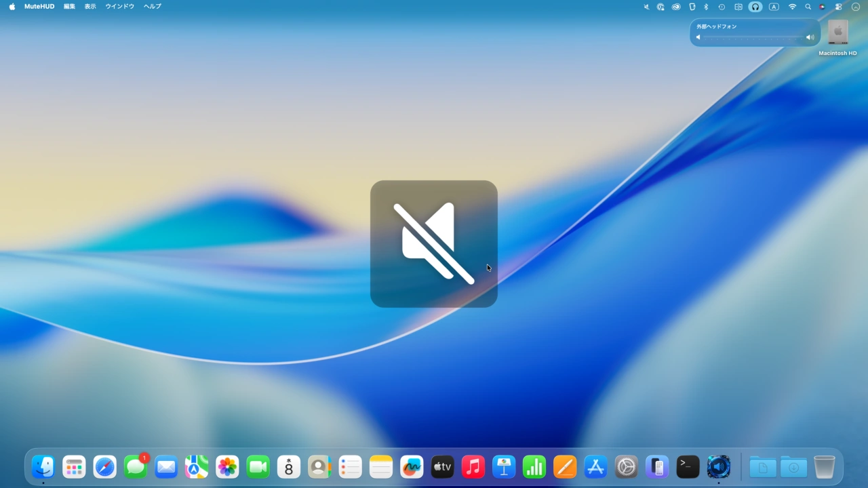Open the headphones sound menu bar icon
The height and width of the screenshot is (488, 868).
(x=755, y=7)
